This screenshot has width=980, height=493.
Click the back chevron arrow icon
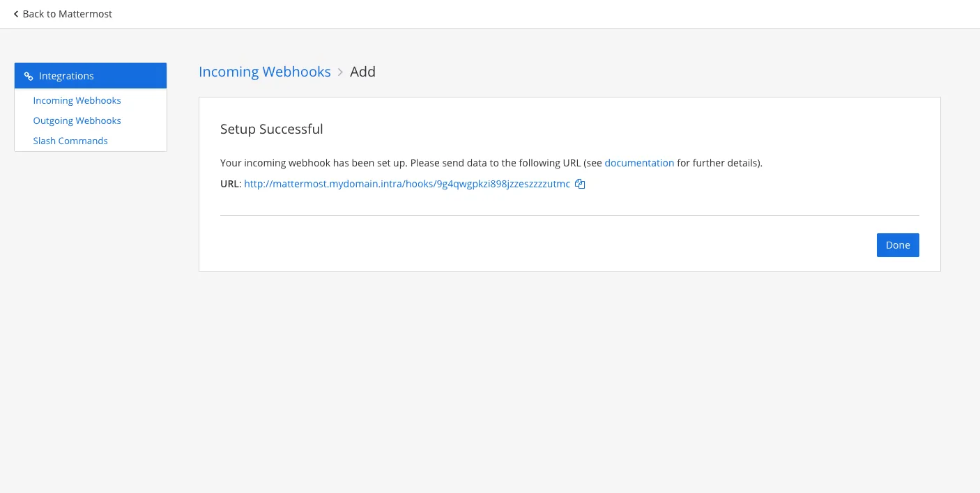coord(16,14)
